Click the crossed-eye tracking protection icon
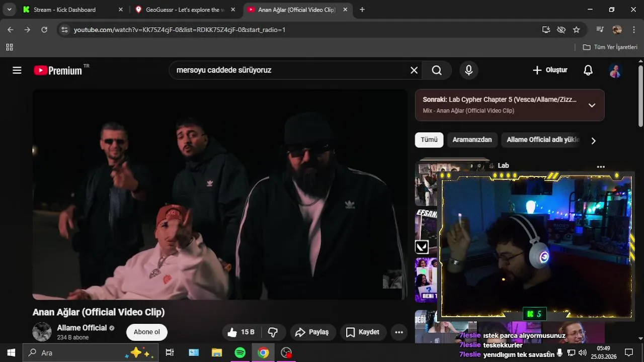Screen dimensions: 644x362 [x=561, y=30]
